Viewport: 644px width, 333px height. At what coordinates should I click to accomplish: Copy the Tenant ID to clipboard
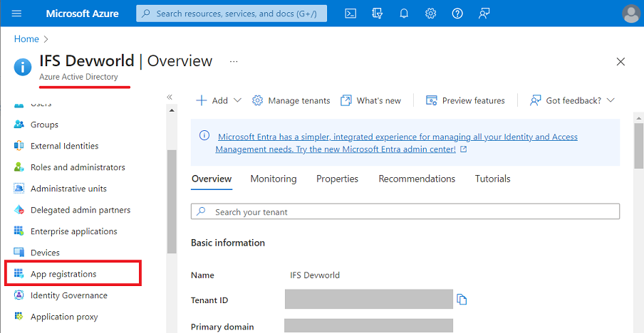click(x=462, y=300)
